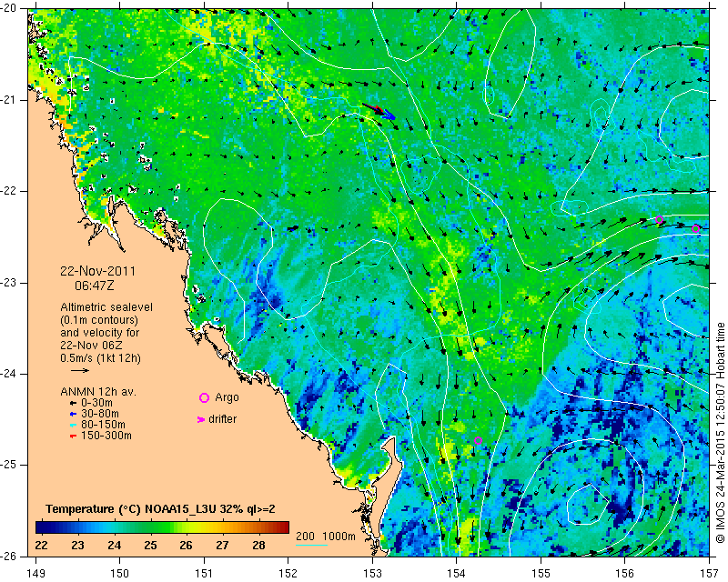Click the '0-30m' depth label

[x=96, y=403]
